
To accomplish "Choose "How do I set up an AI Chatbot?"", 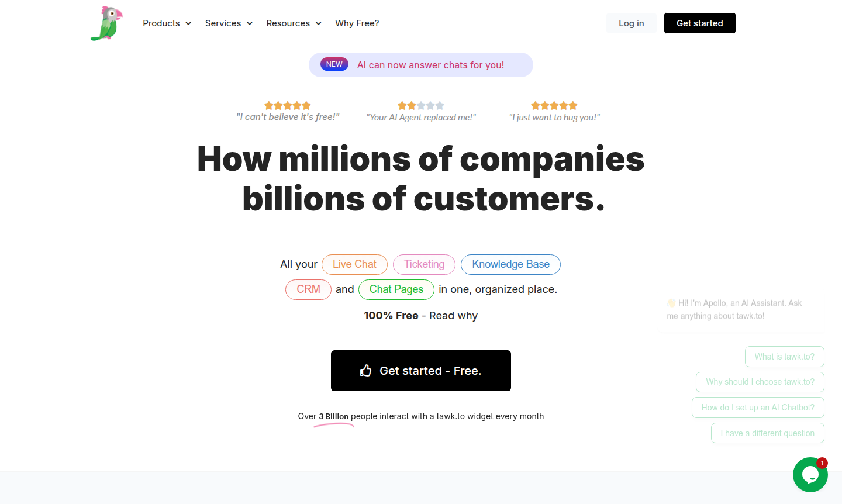I will click(758, 408).
